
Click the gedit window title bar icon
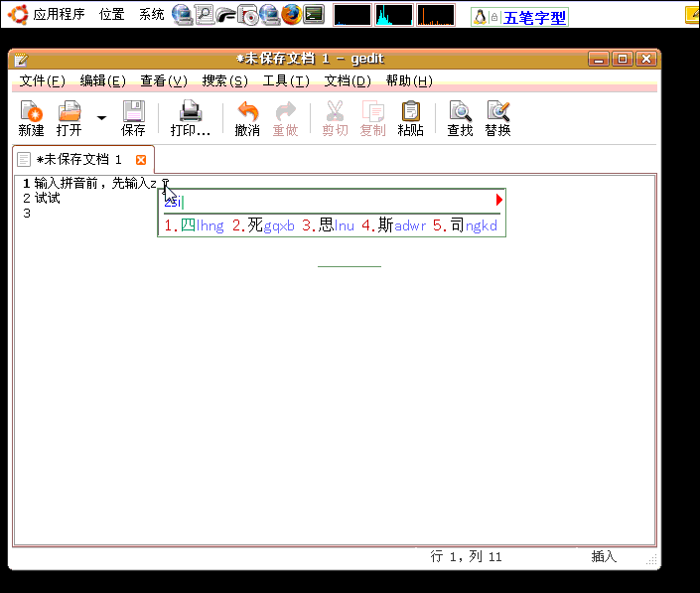pos(21,59)
